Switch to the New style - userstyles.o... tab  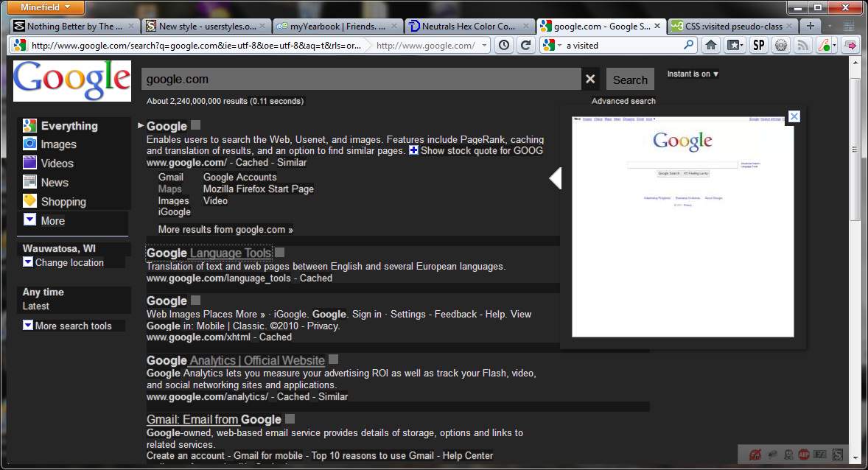[x=206, y=26]
